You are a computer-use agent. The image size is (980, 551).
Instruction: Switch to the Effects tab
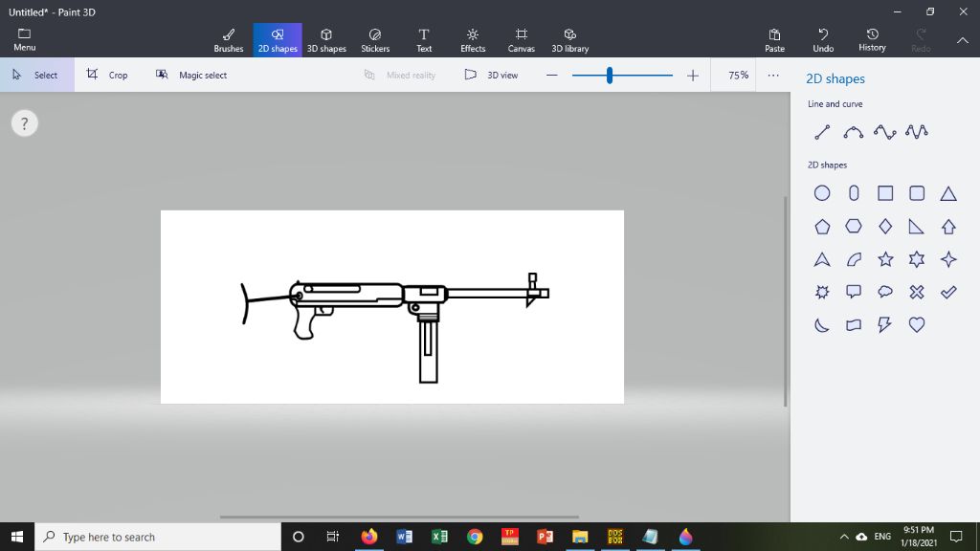tap(473, 40)
